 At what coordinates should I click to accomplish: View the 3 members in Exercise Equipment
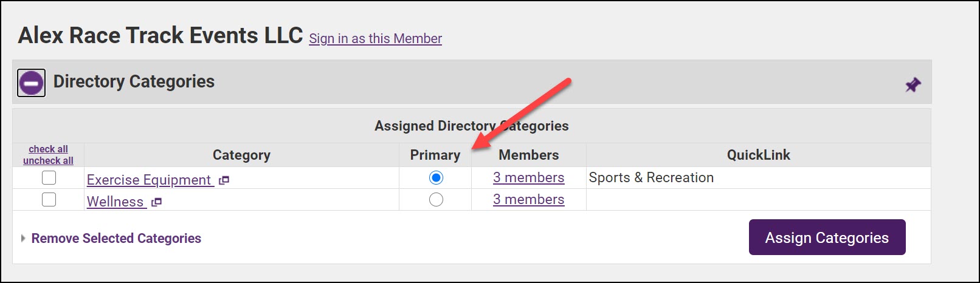tap(528, 178)
